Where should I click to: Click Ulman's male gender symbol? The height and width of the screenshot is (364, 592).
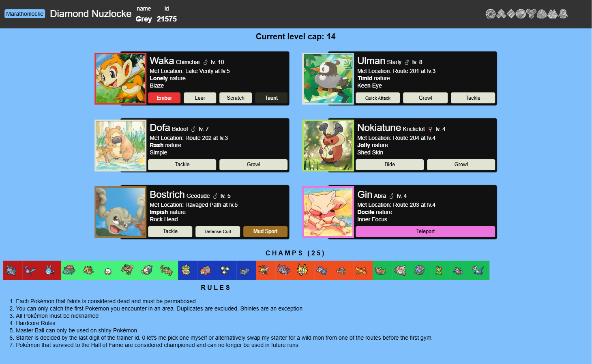coord(407,62)
